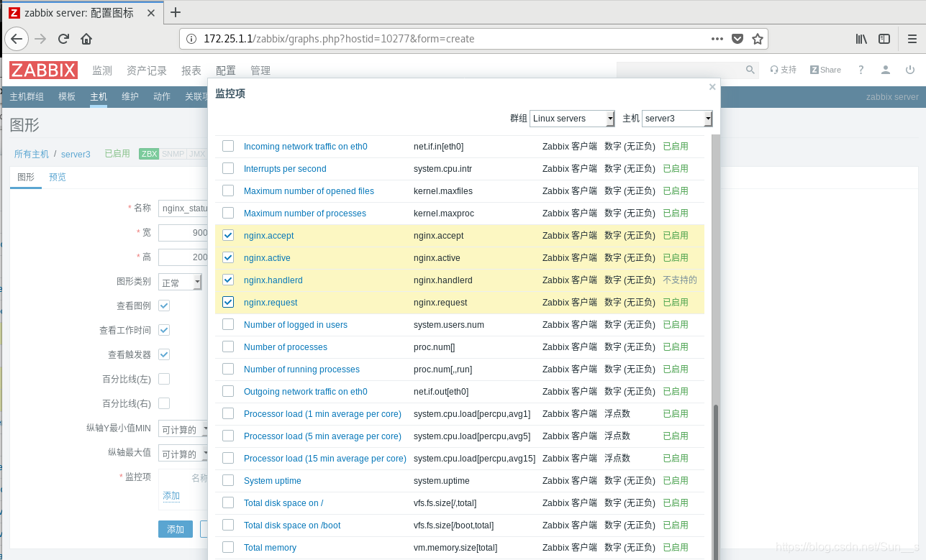Open the 图形类别 dropdown
The width and height of the screenshot is (926, 560).
point(180,283)
